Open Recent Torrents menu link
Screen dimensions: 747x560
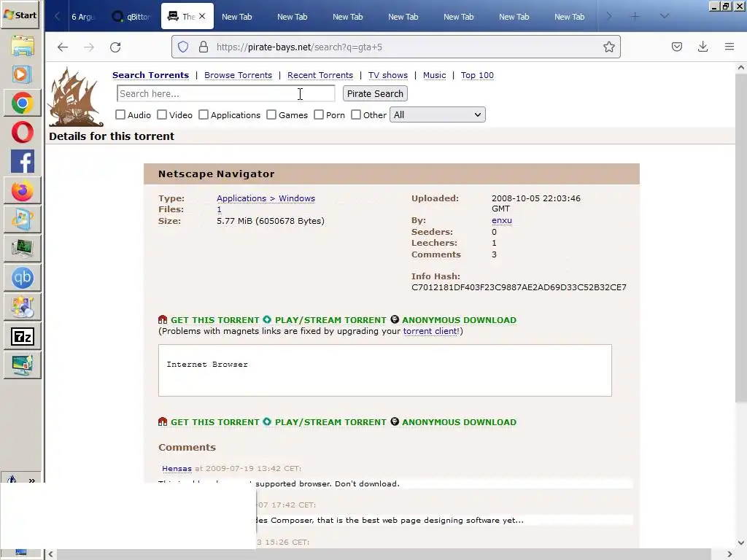click(x=320, y=75)
